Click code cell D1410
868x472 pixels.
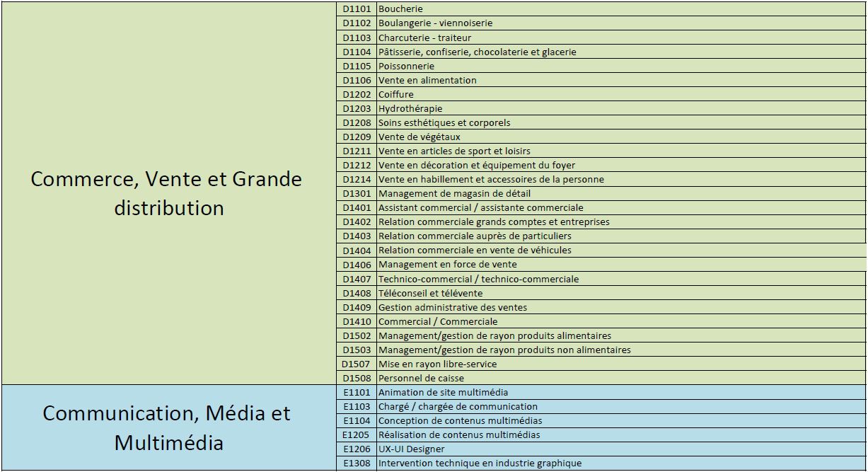point(357,321)
